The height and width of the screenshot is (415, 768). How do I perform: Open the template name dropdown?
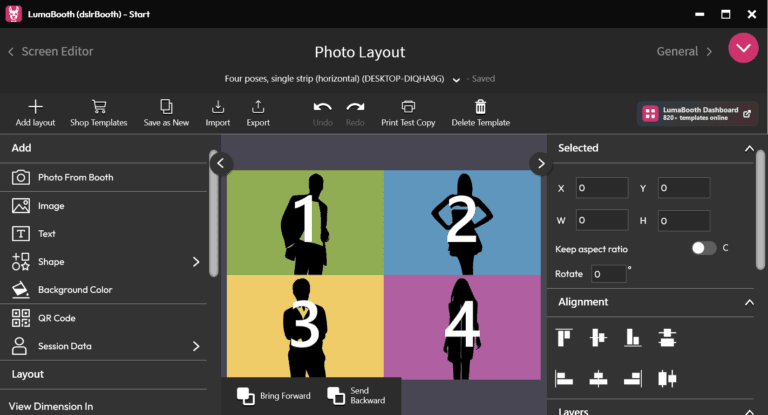456,80
